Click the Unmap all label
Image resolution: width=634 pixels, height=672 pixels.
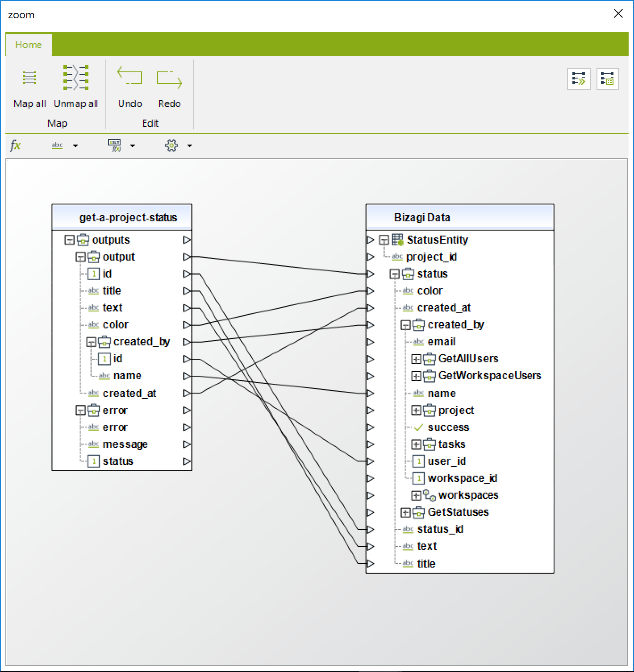pos(76,104)
